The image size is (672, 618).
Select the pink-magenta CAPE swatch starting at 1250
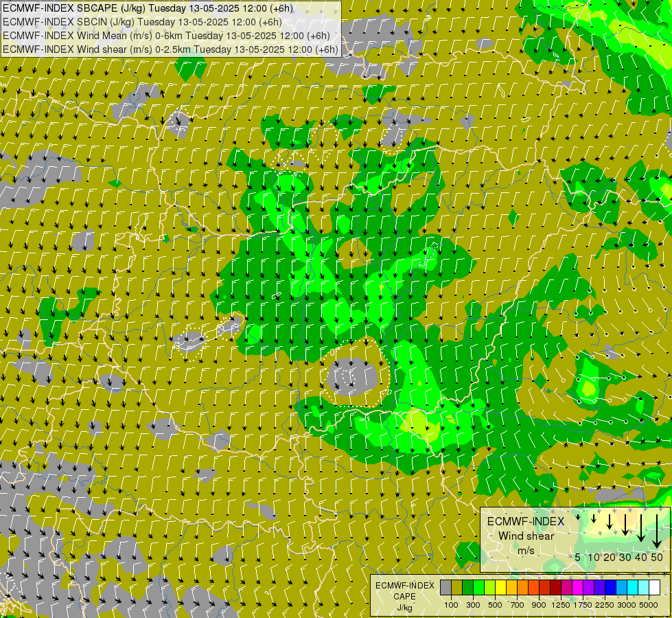point(567,588)
